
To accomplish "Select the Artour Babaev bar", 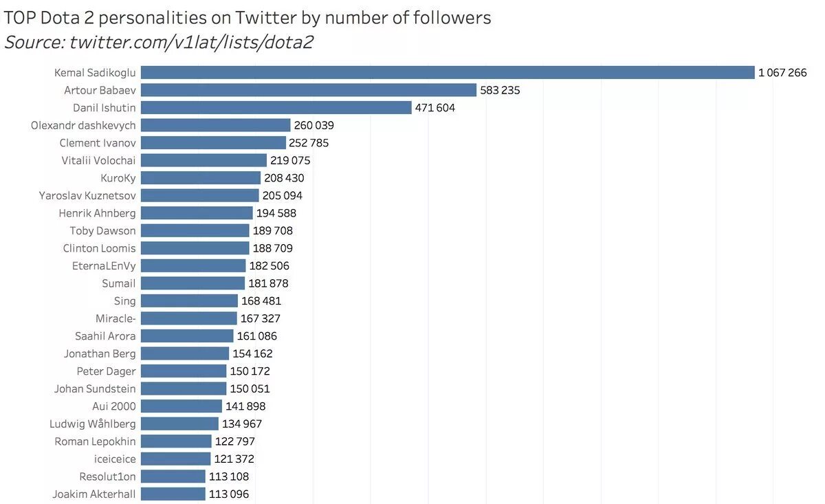I will (309, 90).
